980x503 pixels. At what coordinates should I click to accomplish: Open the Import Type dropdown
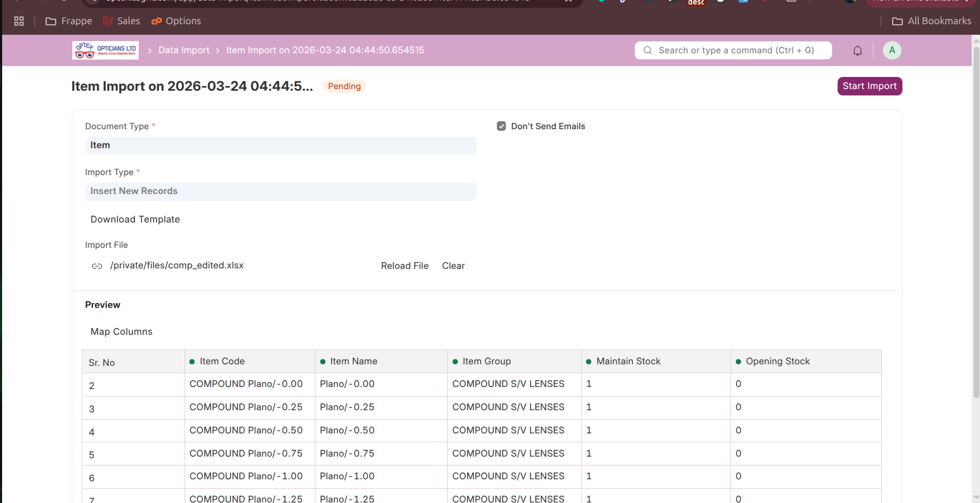tap(281, 191)
